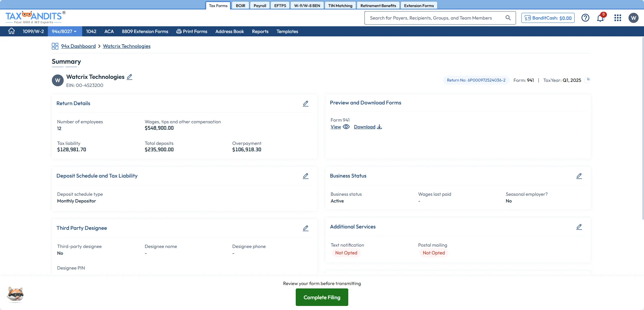Follow the Watcrix Technologies breadcrumb link
The image size is (644, 310).
point(127,46)
